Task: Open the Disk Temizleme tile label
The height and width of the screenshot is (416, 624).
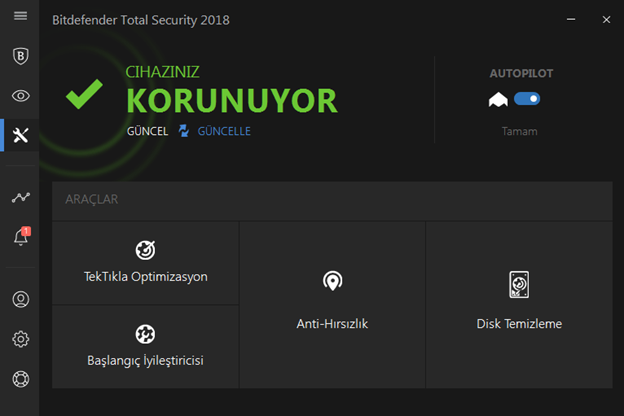Action: pyautogui.click(x=519, y=324)
